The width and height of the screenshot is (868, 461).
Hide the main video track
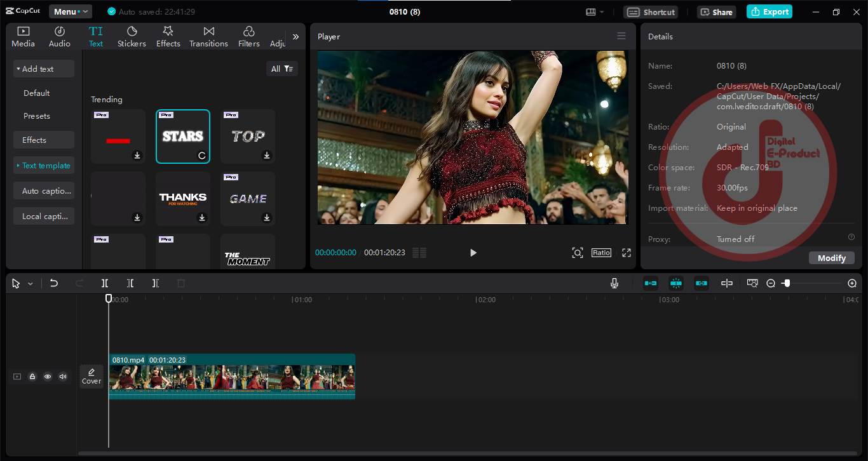tap(48, 377)
